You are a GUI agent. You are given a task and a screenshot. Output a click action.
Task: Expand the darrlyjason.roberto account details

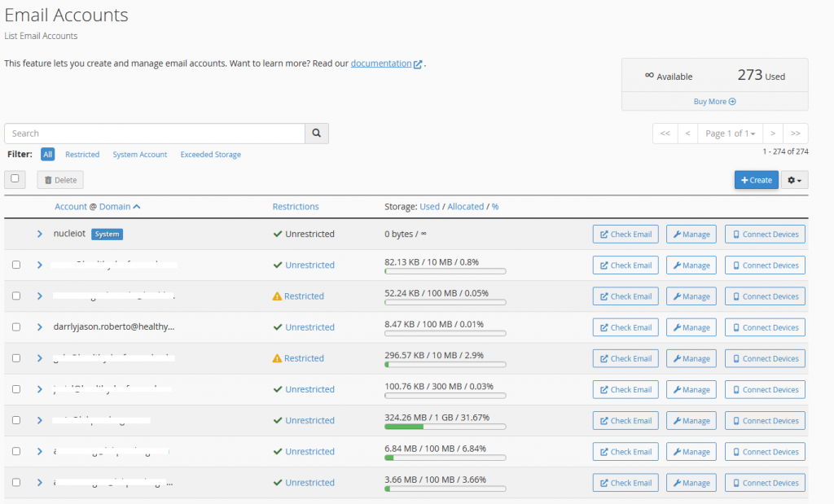39,327
